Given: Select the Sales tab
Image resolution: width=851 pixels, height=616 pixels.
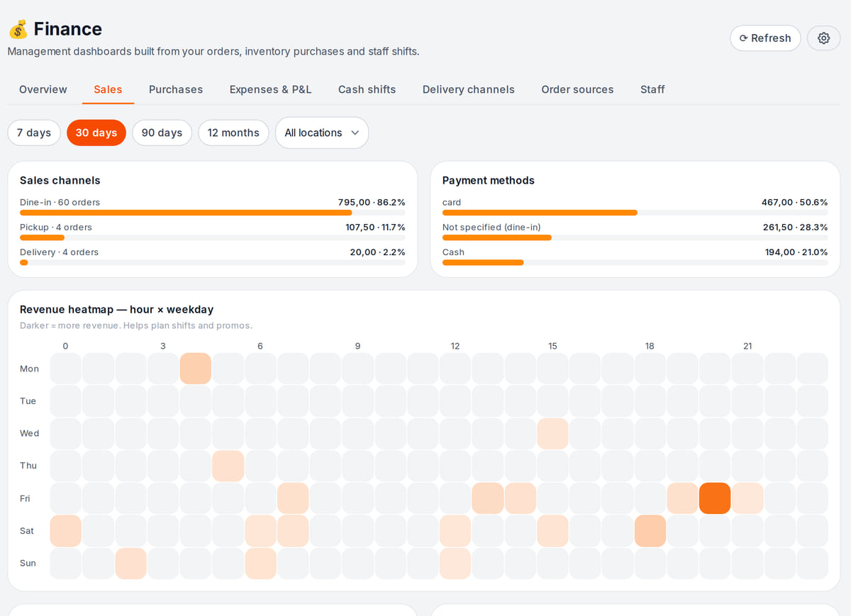Looking at the screenshot, I should [x=108, y=89].
